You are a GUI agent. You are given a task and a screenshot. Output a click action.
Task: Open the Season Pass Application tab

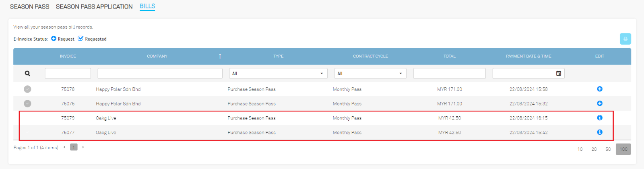click(94, 7)
